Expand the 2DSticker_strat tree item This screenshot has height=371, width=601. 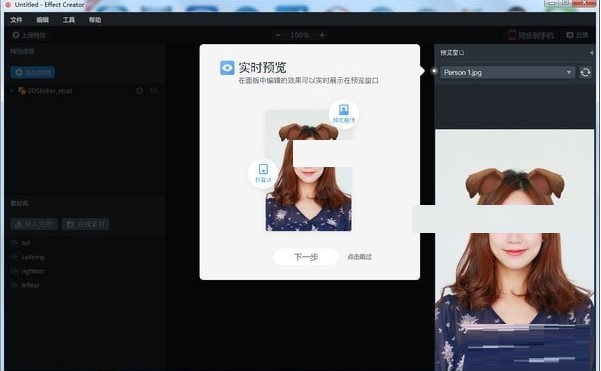coord(12,91)
